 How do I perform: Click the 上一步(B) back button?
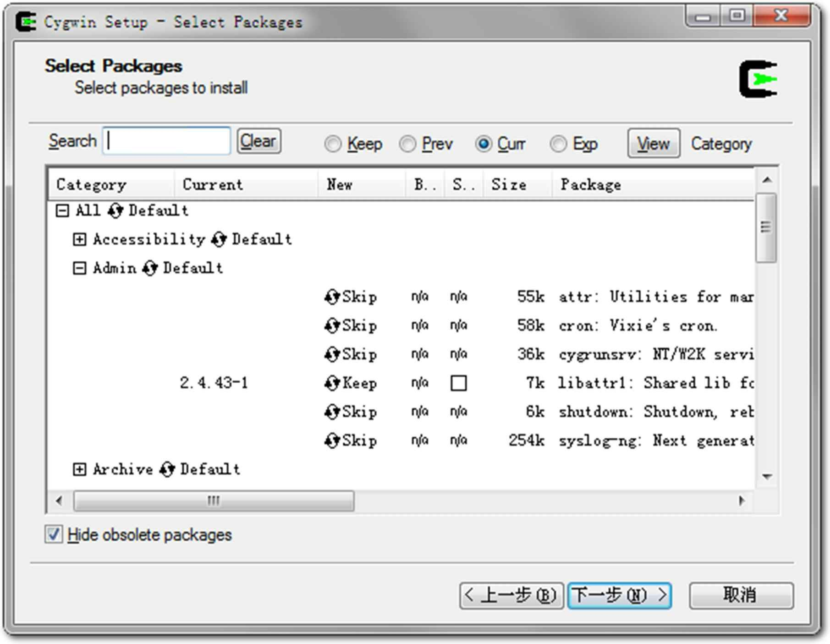[x=511, y=596]
